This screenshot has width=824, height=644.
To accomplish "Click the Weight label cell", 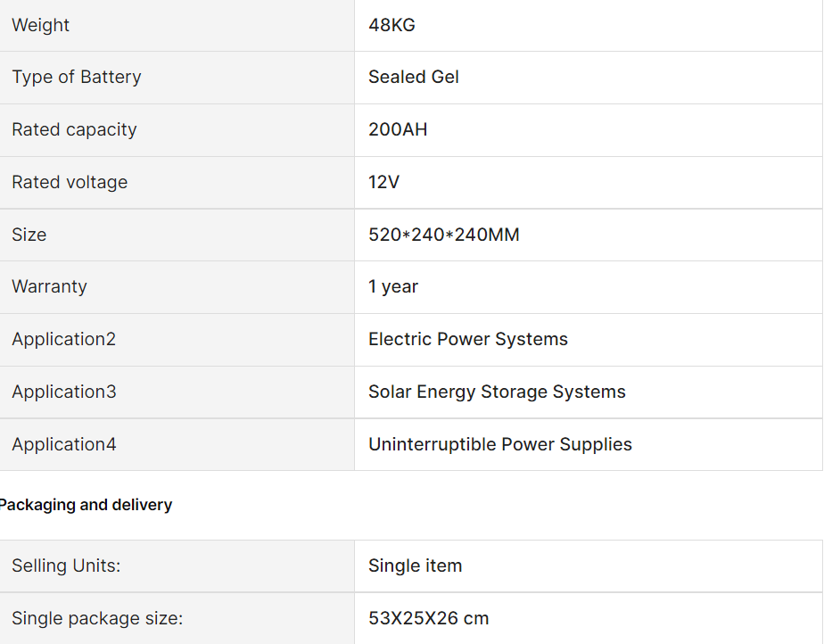I will (x=41, y=25).
